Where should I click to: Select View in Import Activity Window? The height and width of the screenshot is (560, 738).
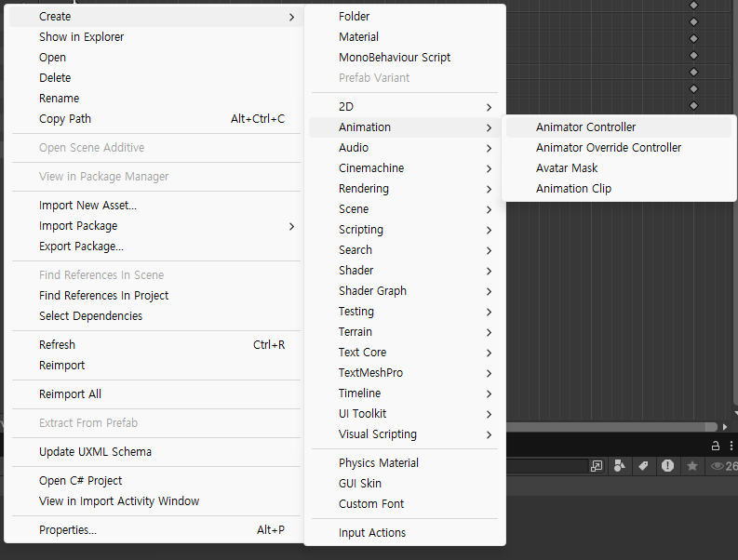155,501
